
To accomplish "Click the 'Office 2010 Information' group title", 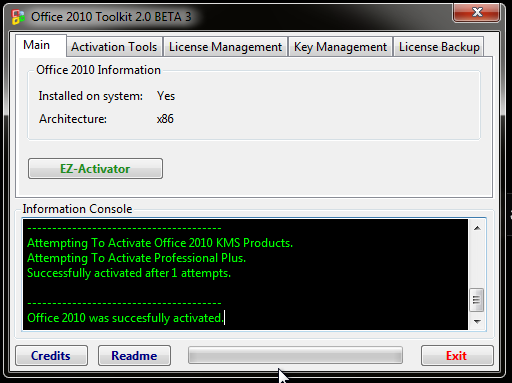I will pyautogui.click(x=98, y=70).
